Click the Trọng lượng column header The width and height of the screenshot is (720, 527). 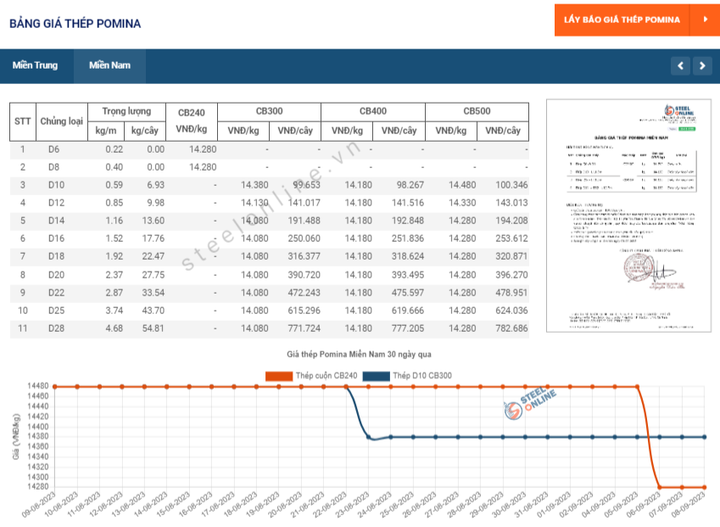point(126,112)
